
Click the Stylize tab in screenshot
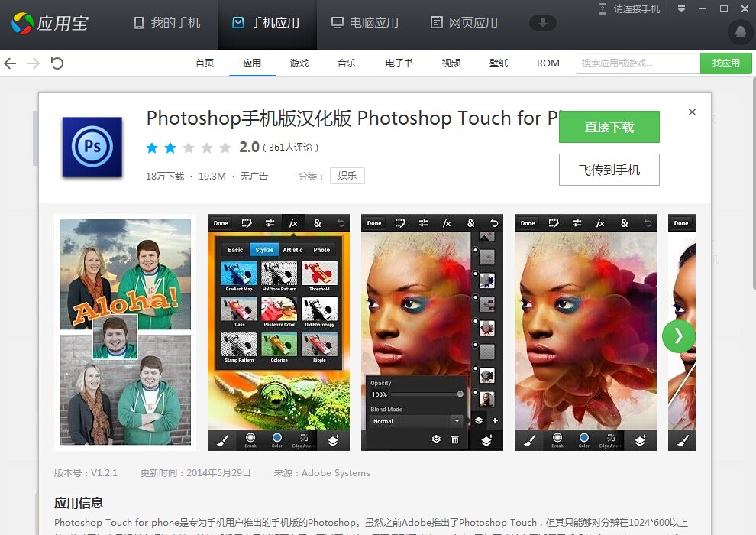pyautogui.click(x=264, y=250)
